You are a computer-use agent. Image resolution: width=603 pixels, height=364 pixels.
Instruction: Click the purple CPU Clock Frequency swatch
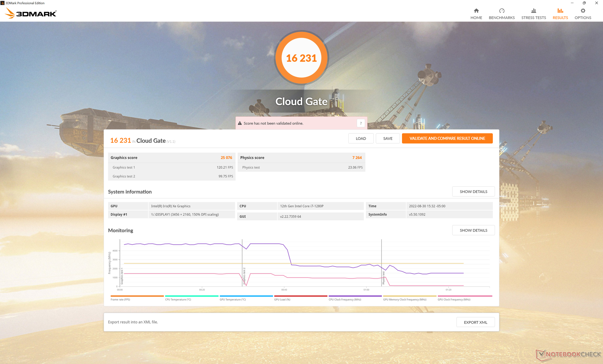click(355, 296)
